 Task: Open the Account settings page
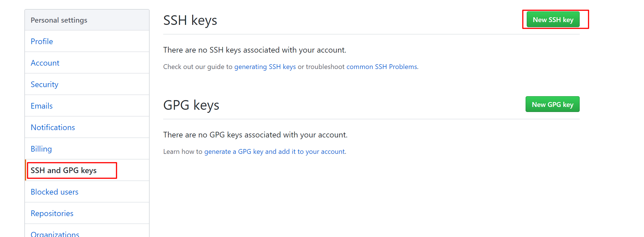tap(45, 63)
